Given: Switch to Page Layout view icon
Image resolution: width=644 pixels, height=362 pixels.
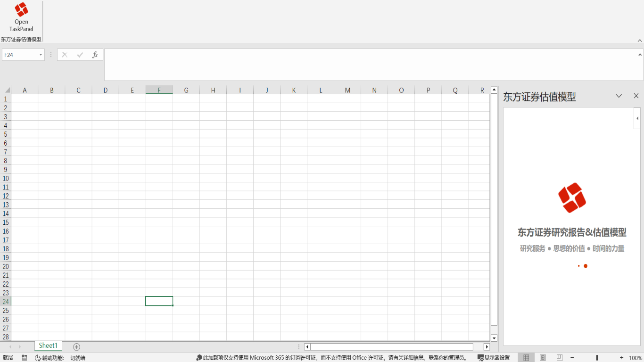Looking at the screenshot, I should pos(543,358).
